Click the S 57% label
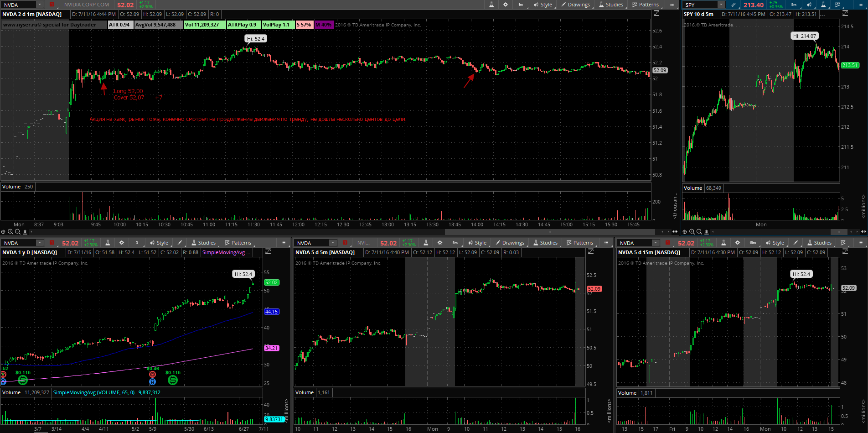 pyautogui.click(x=305, y=25)
